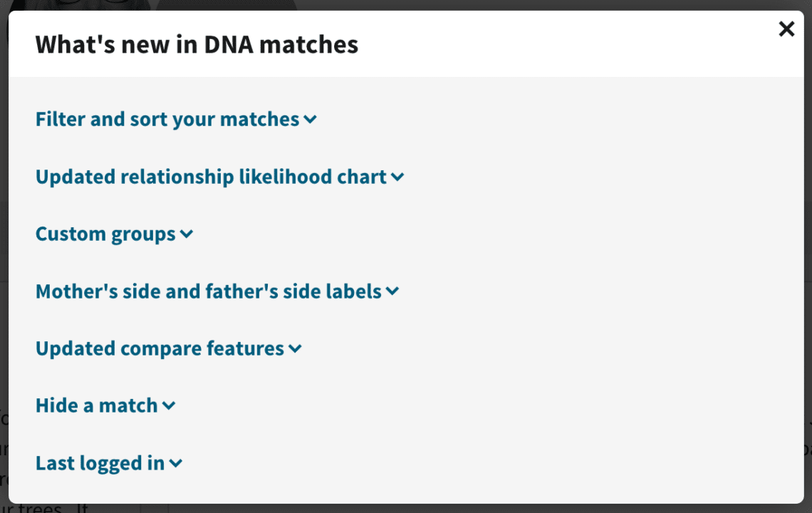Screen dimensions: 812x513
Task: Expand the Filter and sort your matches section
Action: [x=167, y=119]
